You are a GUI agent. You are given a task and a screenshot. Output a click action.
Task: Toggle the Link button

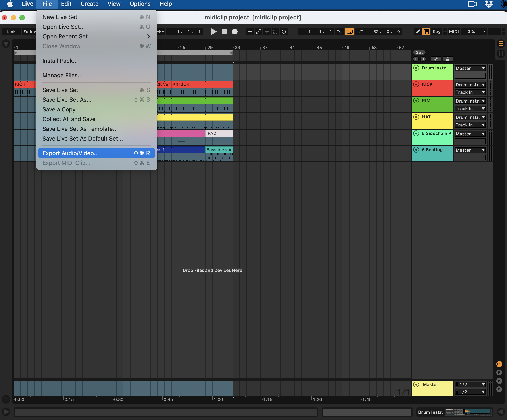click(x=11, y=32)
